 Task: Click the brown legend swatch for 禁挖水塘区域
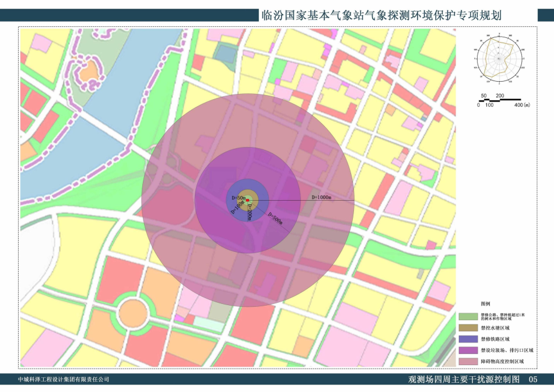click(x=467, y=328)
